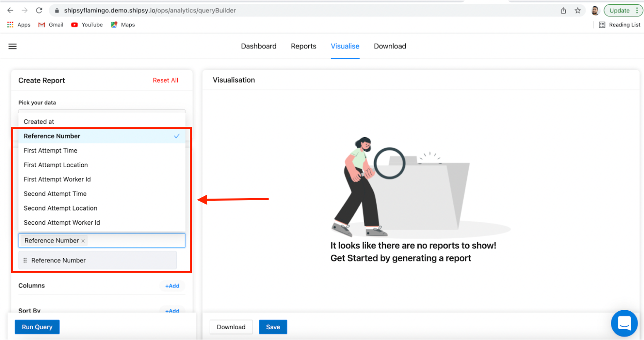Choose Second Attempt Location from list
This screenshot has height=340, width=644.
[x=61, y=208]
